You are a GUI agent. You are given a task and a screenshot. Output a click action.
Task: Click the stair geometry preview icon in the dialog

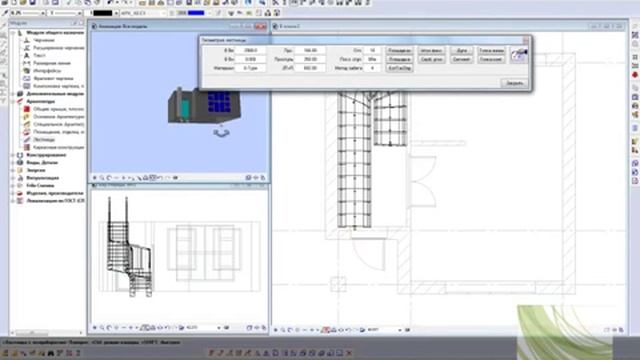pos(519,54)
